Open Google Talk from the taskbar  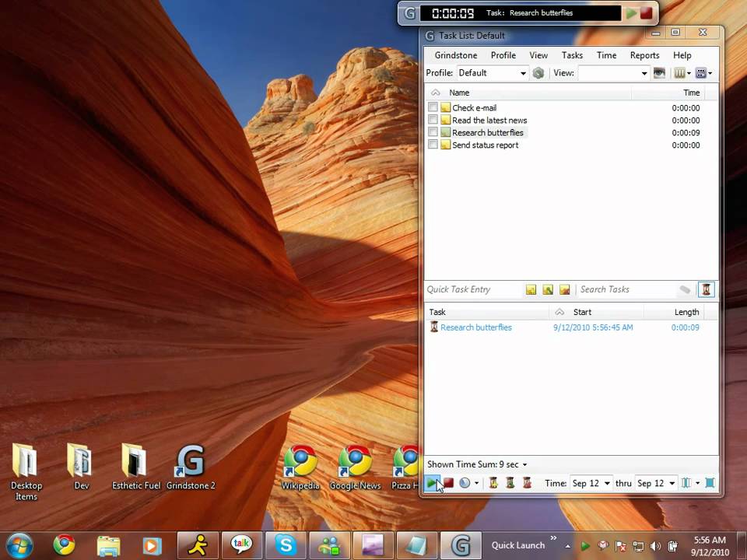pyautogui.click(x=241, y=545)
